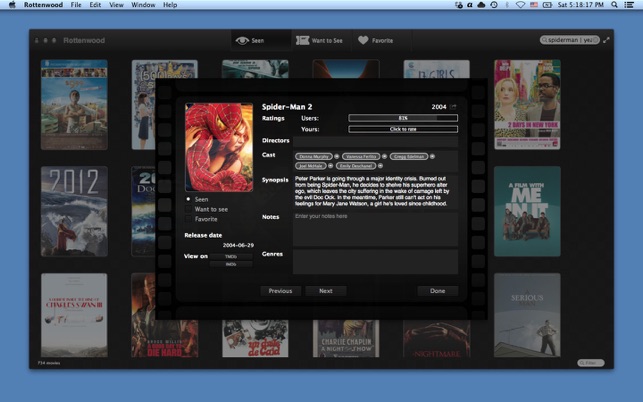Click the Next button

[x=325, y=291]
